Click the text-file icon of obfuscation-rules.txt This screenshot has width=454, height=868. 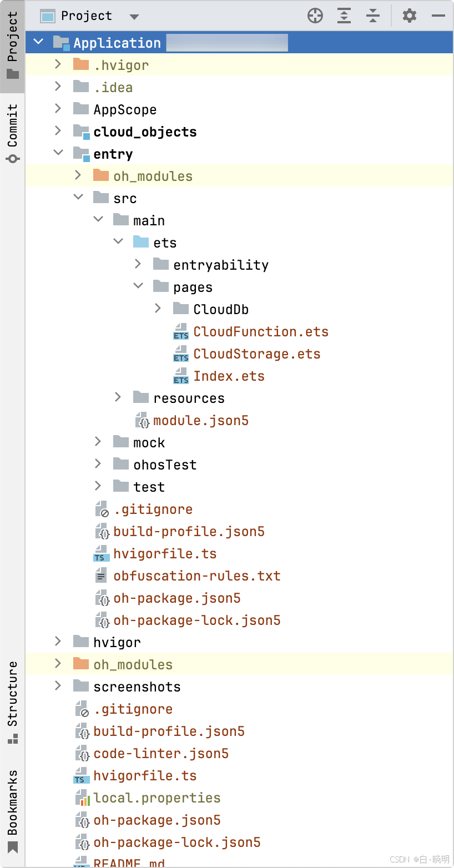(101, 576)
